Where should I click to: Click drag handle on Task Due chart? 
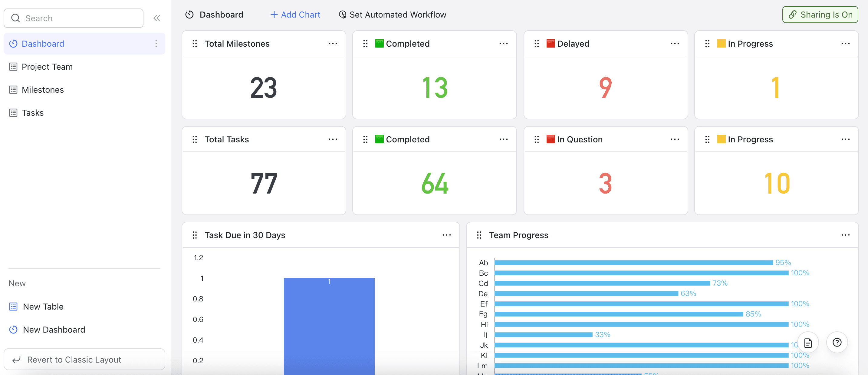click(x=194, y=235)
